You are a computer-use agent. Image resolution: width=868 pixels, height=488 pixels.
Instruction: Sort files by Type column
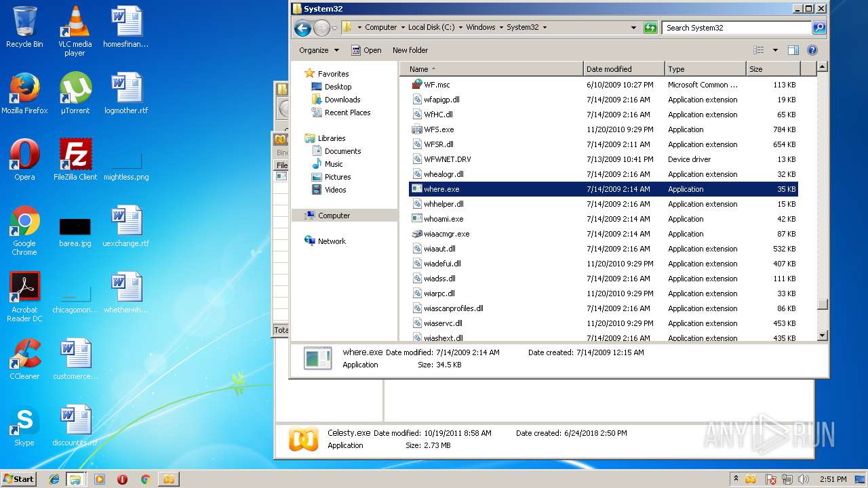tap(705, 69)
